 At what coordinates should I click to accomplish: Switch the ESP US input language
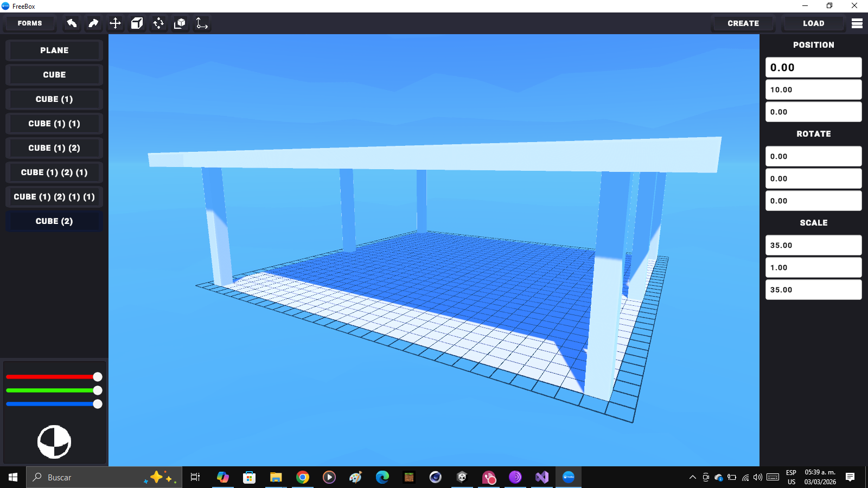pyautogui.click(x=792, y=477)
